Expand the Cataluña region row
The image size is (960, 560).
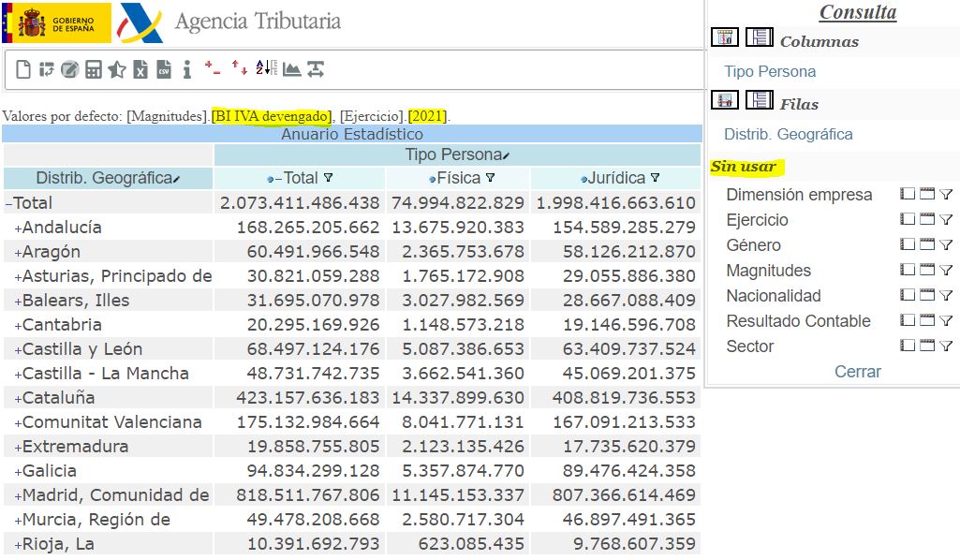17,398
